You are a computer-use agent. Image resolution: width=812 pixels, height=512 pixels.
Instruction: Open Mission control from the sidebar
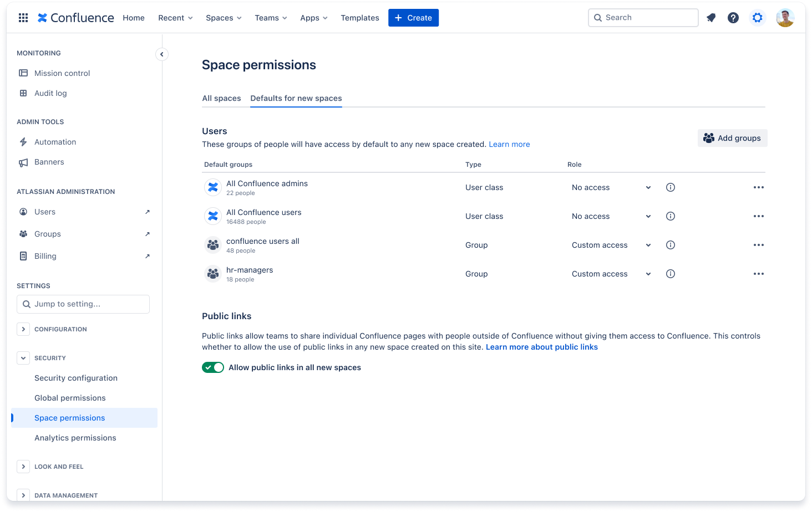click(62, 73)
